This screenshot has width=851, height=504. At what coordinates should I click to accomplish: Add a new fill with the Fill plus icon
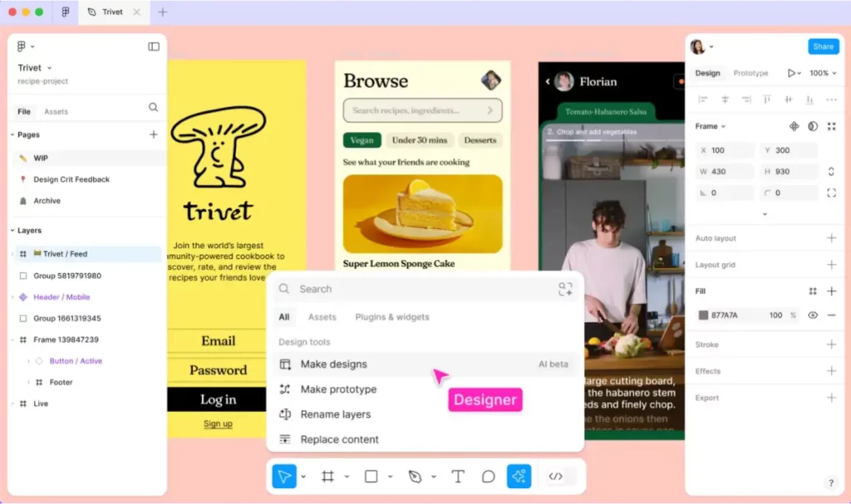pos(831,291)
